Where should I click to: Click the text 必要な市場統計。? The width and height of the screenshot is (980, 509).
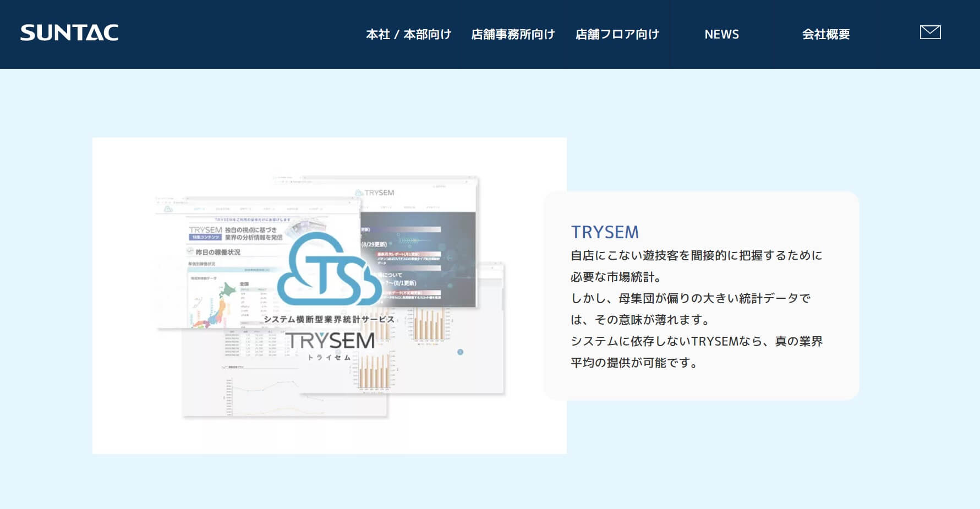616,277
